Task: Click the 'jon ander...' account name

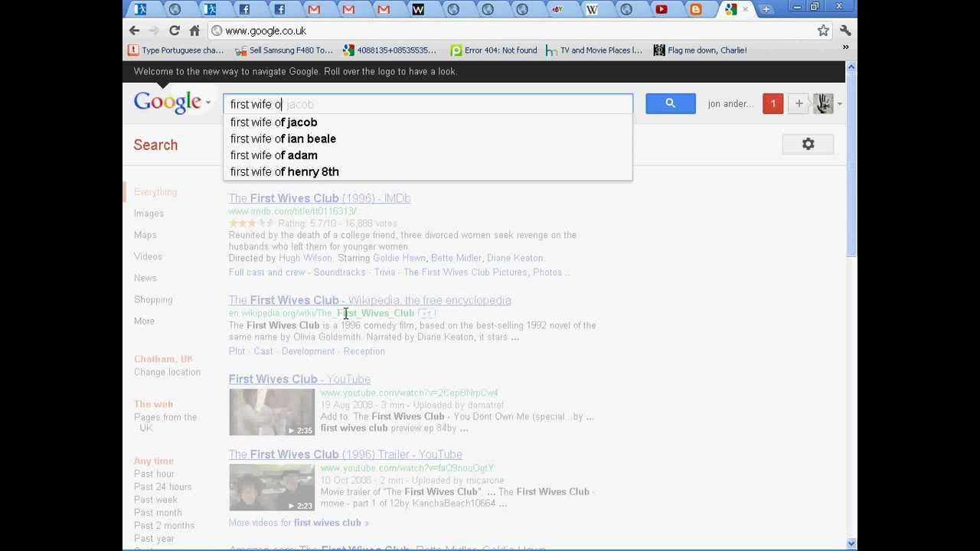Action: point(730,103)
